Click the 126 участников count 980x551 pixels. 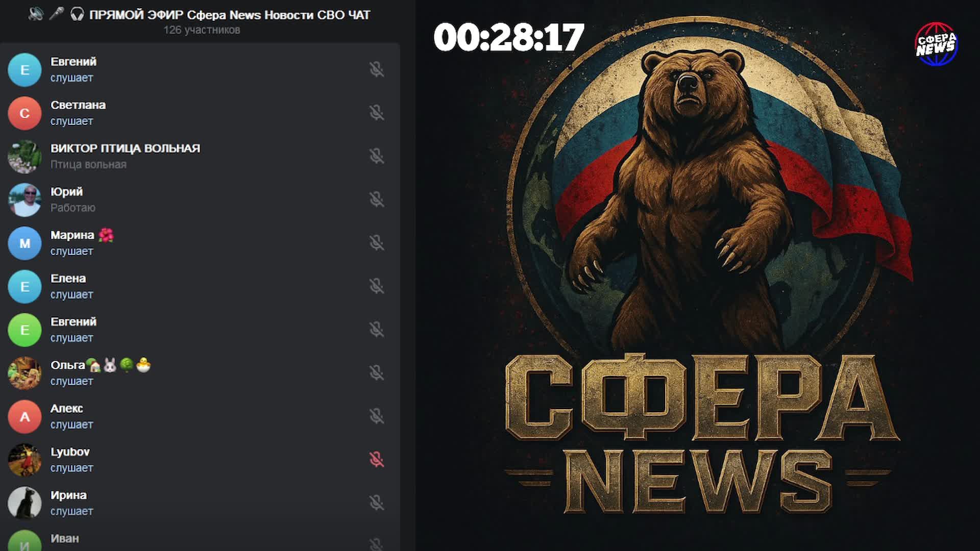202,30
